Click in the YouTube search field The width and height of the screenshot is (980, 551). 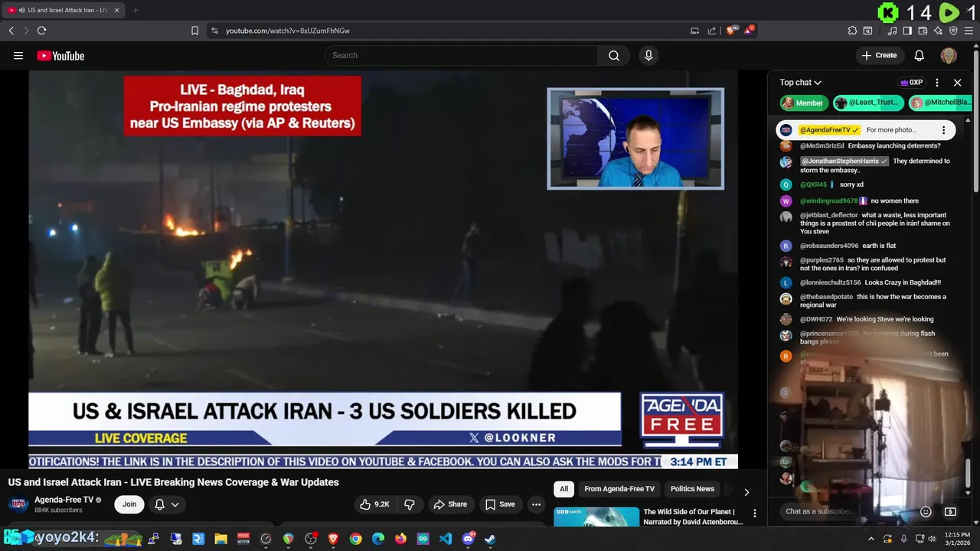[461, 55]
